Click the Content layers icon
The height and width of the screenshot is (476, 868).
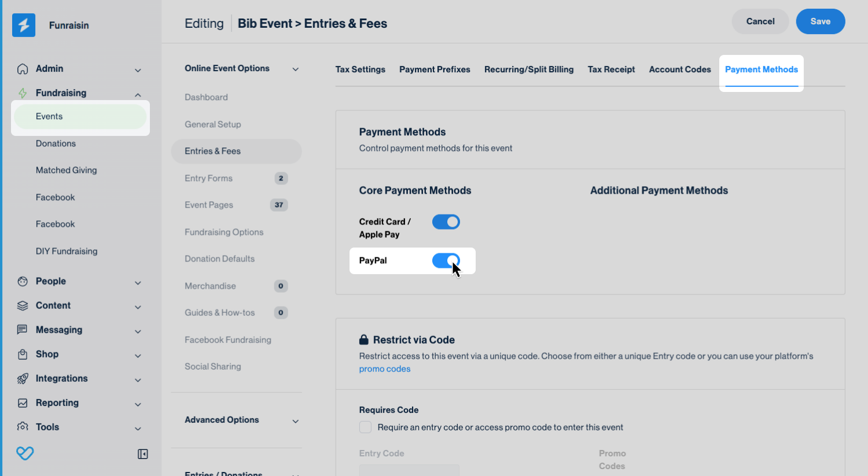point(23,306)
